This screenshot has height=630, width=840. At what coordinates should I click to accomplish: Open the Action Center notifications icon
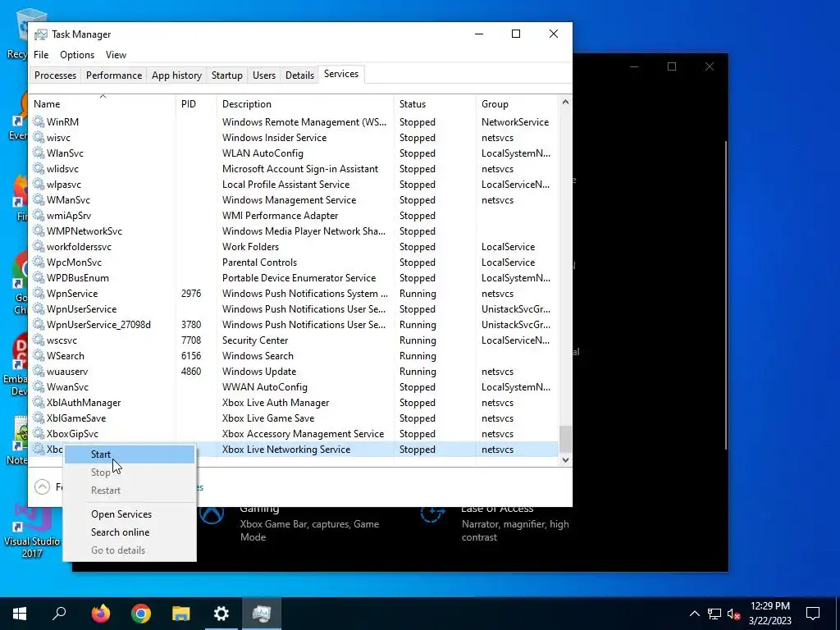[813, 614]
